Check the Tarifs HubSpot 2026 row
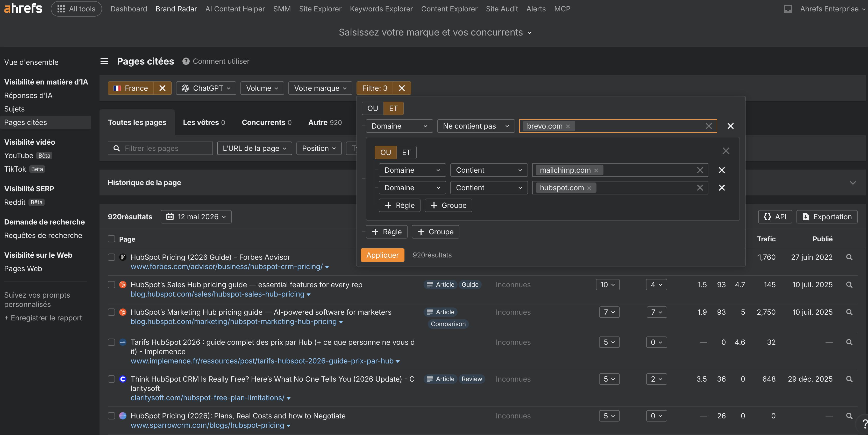 [111, 342]
